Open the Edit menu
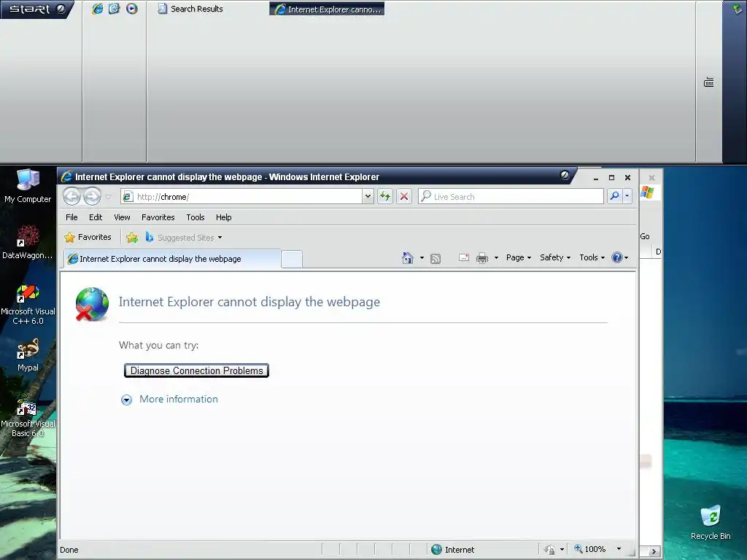Screen dimensions: 747x560 point(96,217)
